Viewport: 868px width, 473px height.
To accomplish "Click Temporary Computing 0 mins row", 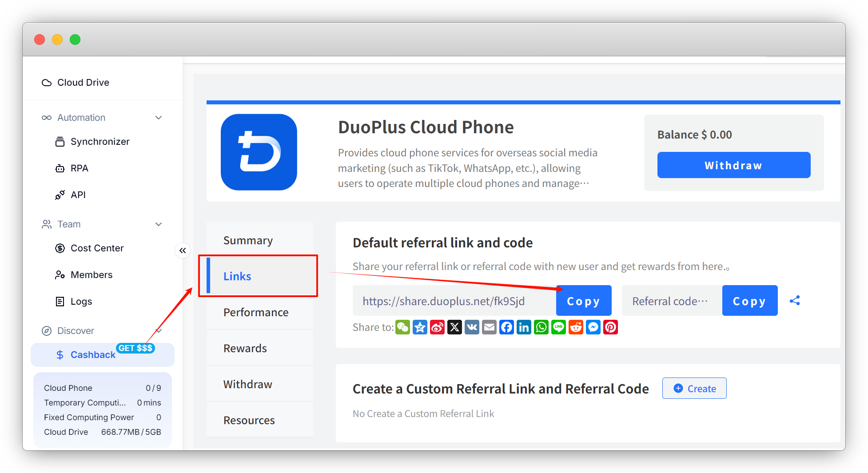I will pyautogui.click(x=103, y=402).
